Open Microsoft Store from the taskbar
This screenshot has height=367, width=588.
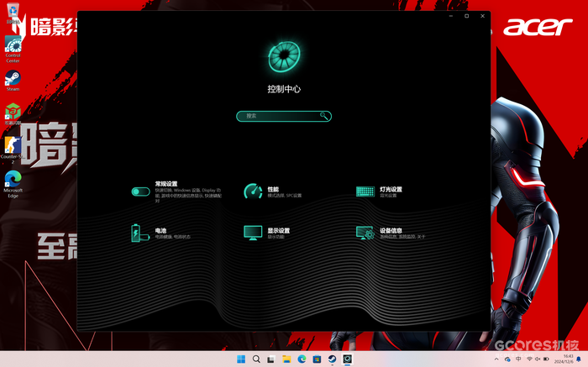tap(317, 359)
